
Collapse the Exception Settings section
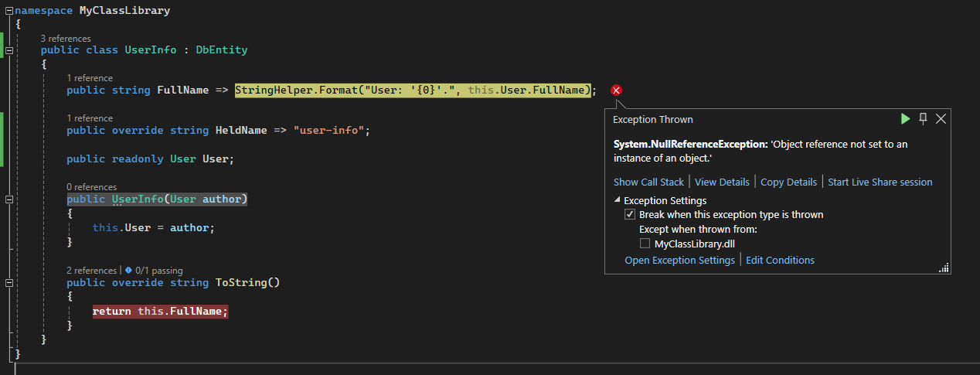(618, 201)
